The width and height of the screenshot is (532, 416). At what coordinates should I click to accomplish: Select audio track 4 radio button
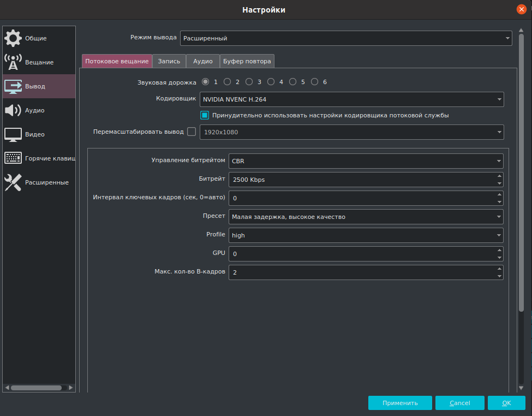(x=271, y=82)
